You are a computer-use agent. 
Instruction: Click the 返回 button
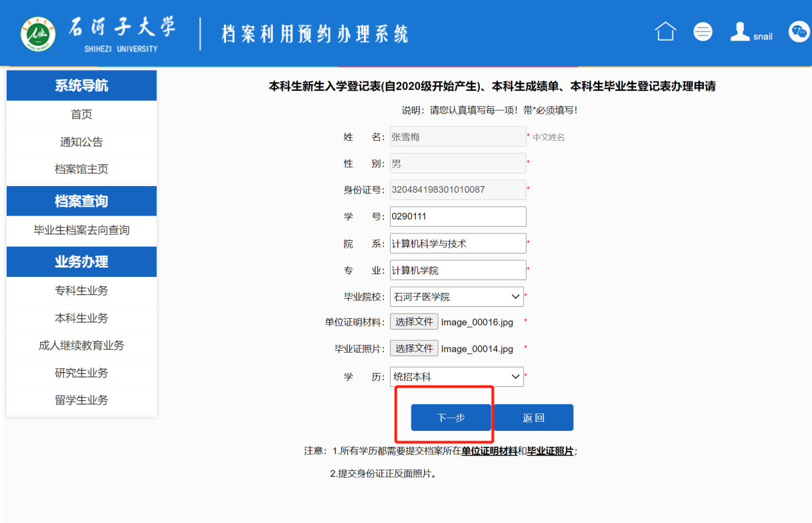point(533,418)
